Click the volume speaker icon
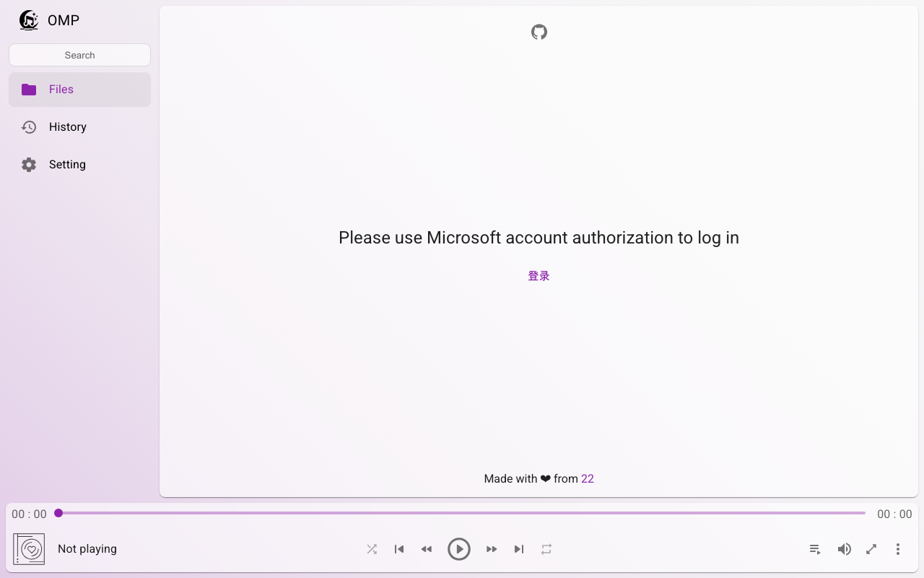 [844, 549]
